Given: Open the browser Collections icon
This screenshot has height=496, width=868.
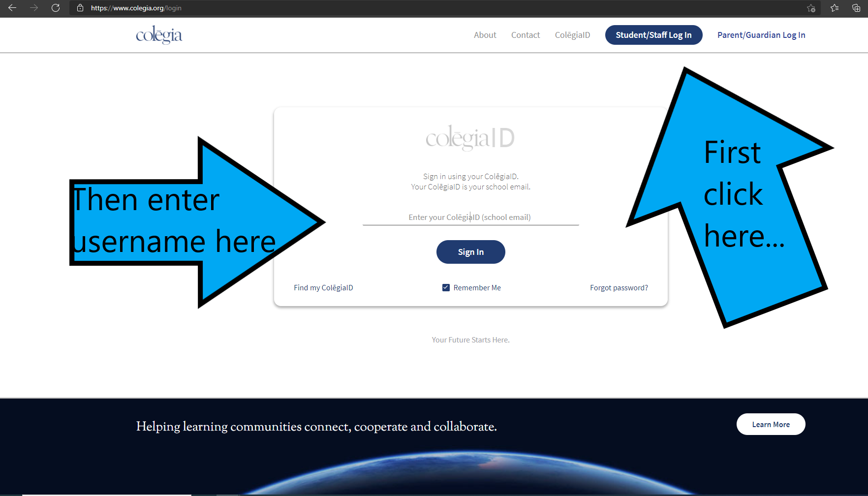Looking at the screenshot, I should pos(856,8).
